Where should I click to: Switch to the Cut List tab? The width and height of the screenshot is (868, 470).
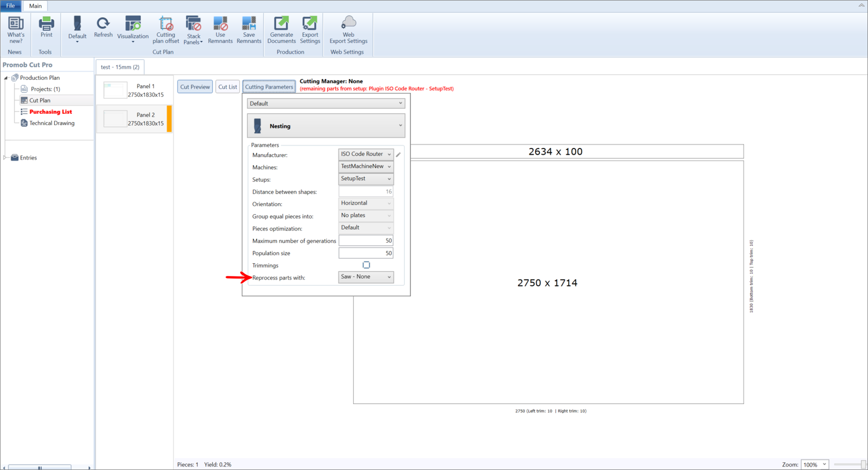pyautogui.click(x=228, y=87)
